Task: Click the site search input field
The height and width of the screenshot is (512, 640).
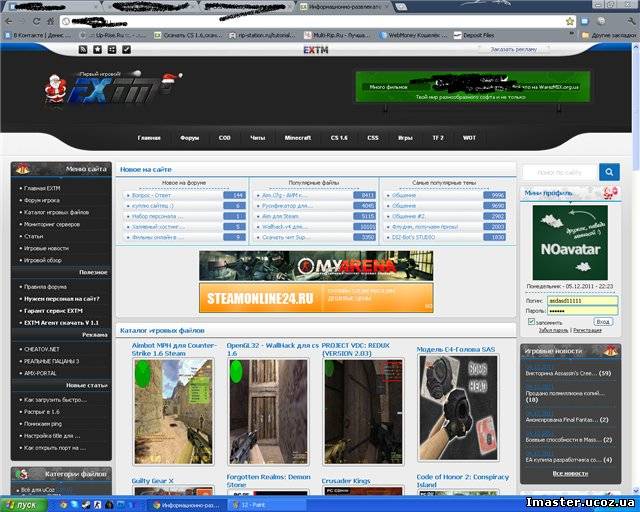Action: [x=560, y=172]
